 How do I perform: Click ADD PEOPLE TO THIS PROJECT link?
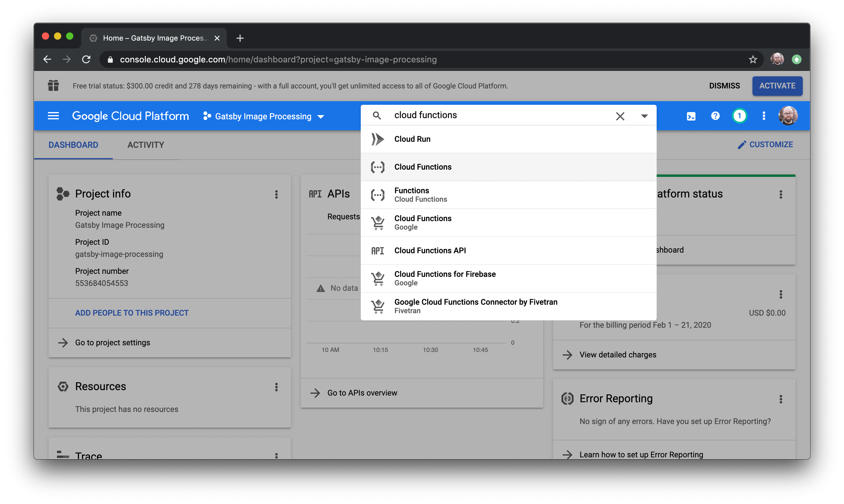tap(132, 312)
